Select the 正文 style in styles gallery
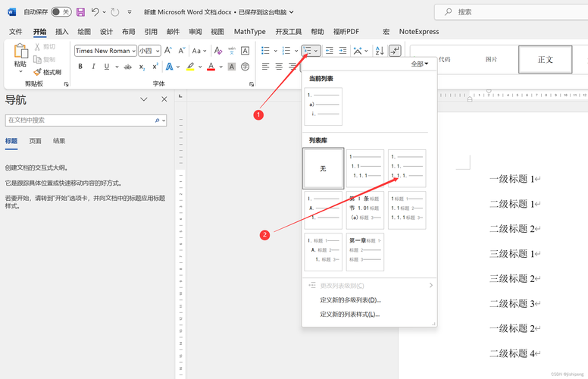This screenshot has width=588, height=379. [546, 59]
